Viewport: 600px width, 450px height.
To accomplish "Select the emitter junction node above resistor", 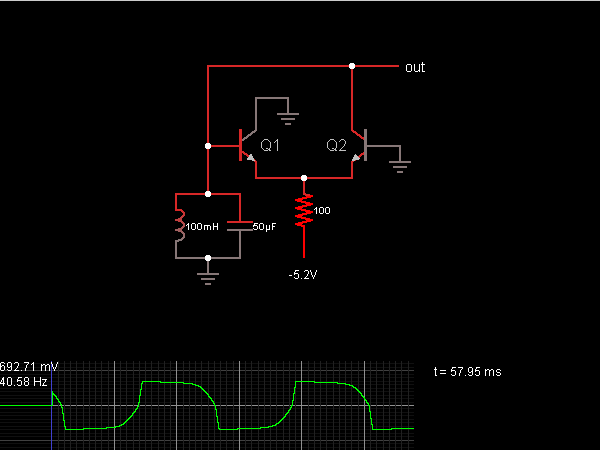I will tap(304, 178).
